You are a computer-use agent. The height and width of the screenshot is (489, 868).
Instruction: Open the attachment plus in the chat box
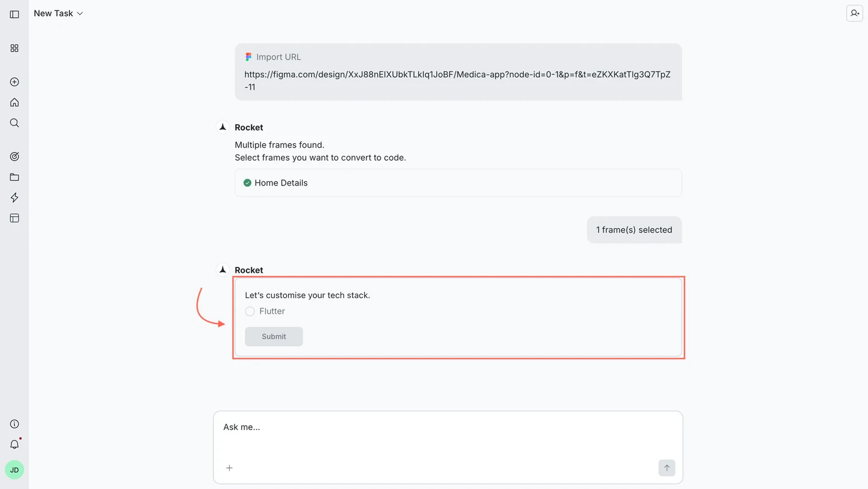pos(229,468)
